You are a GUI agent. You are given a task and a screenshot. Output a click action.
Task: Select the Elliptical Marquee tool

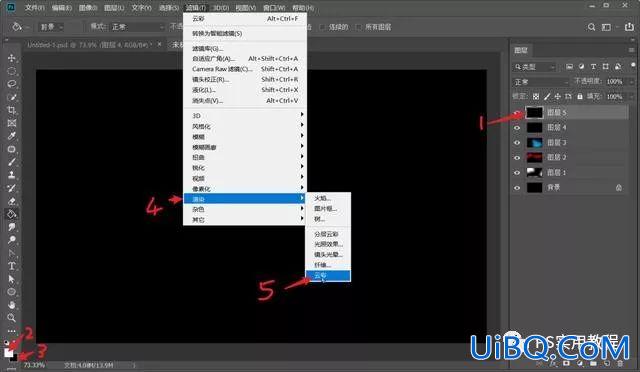click(11, 71)
